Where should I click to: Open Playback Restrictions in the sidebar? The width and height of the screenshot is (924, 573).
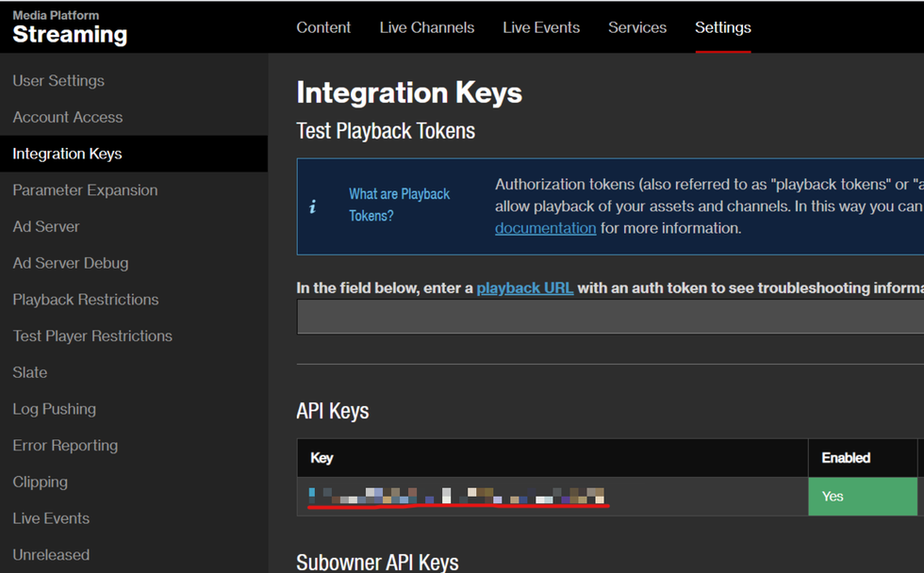click(x=86, y=300)
